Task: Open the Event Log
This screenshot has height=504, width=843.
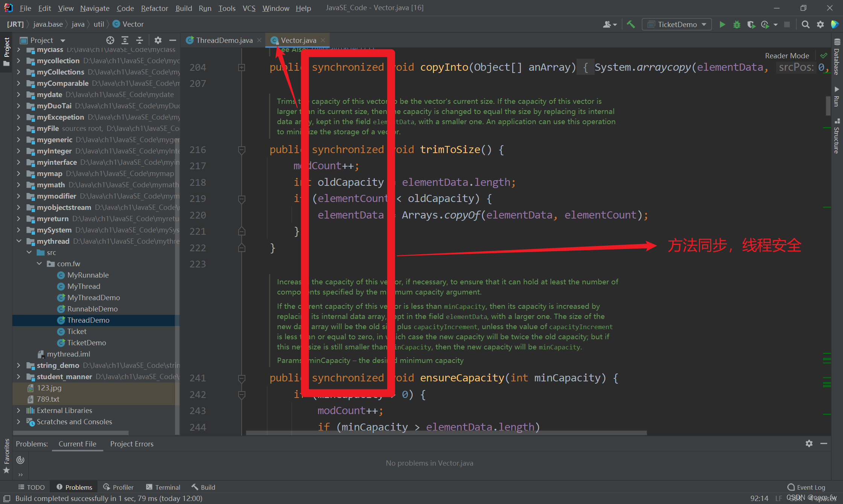Action: [806, 487]
